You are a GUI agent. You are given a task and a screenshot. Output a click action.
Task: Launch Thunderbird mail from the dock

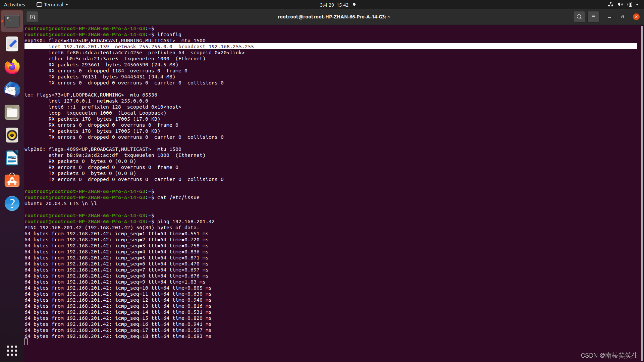point(12,89)
